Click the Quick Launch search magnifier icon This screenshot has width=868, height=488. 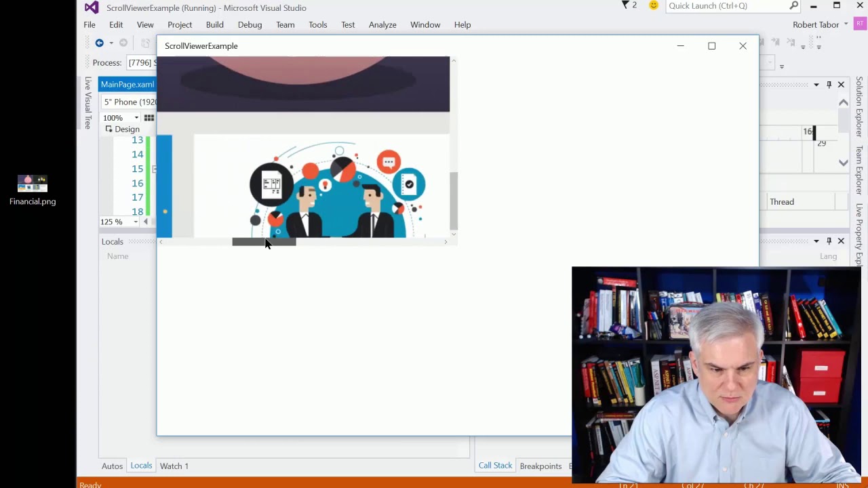tap(793, 5)
